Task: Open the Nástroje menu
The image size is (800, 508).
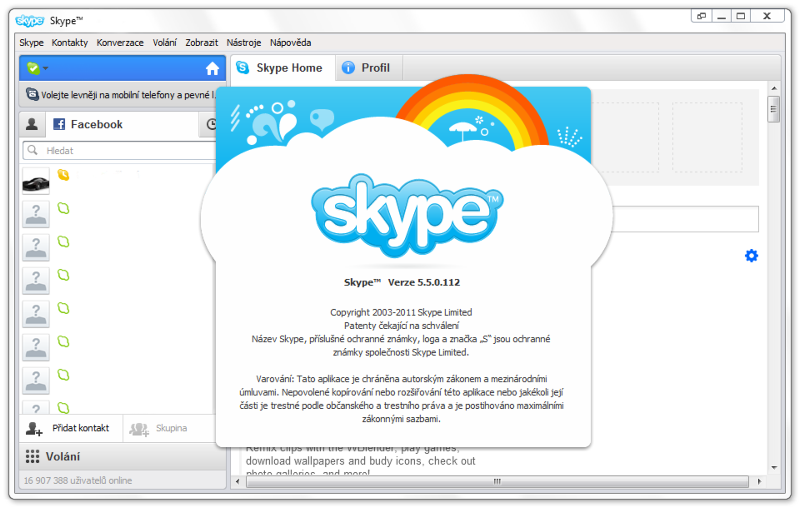Action: [244, 43]
